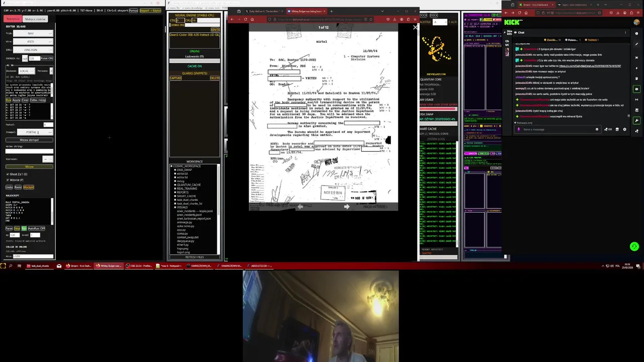Screen dimensions: 644x362
Task: Open the Kierunek direction dropdown
Action: (48, 159)
